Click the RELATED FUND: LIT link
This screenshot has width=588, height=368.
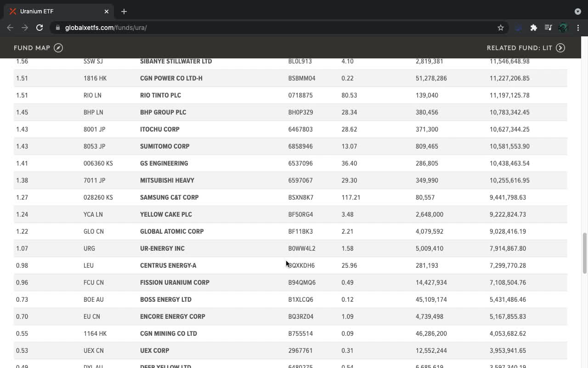coord(520,48)
